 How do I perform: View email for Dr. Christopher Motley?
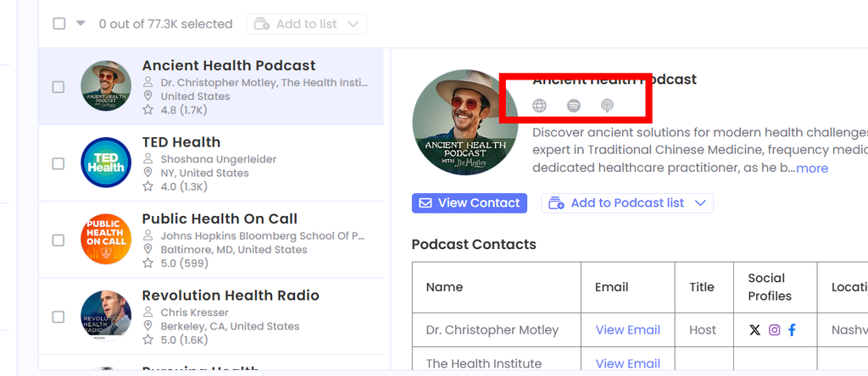628,330
